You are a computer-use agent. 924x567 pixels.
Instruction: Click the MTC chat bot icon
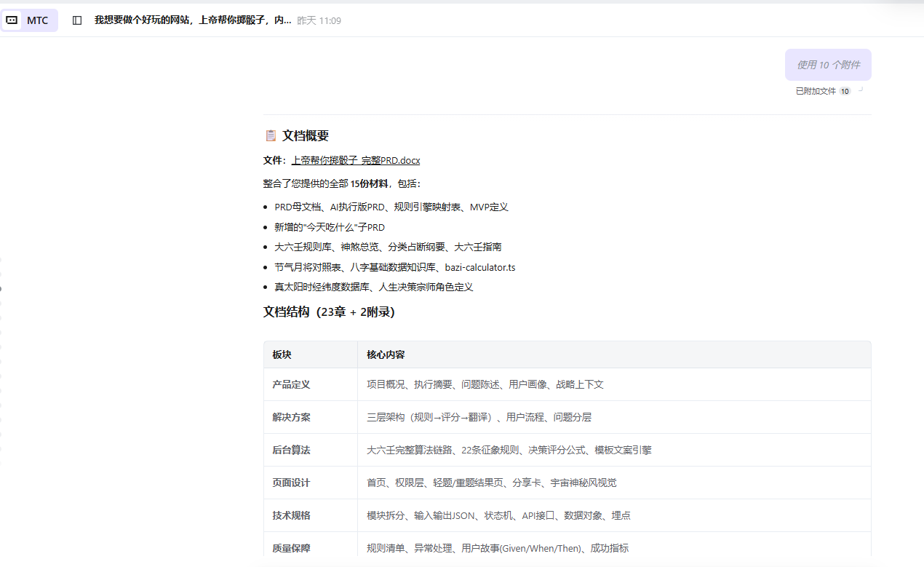12,20
